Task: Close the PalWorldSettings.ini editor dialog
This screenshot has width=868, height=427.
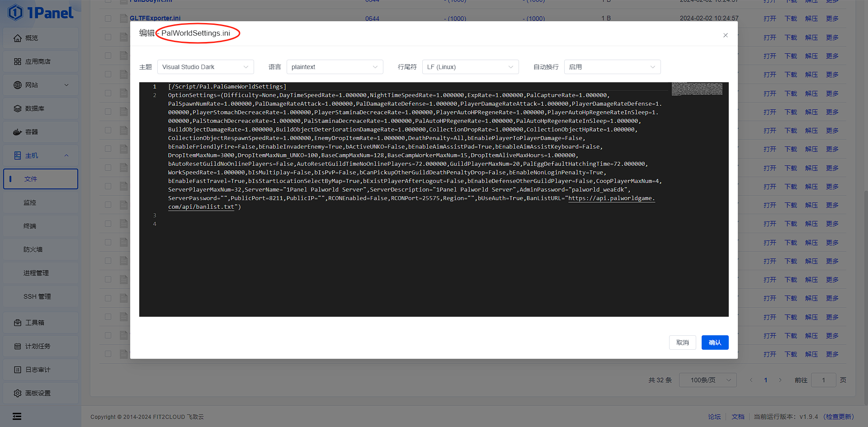Action: [726, 35]
